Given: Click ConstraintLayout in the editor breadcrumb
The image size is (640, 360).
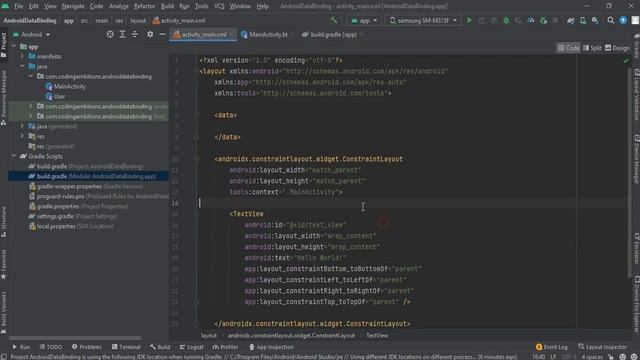Looking at the screenshot, I should pos(291,336).
